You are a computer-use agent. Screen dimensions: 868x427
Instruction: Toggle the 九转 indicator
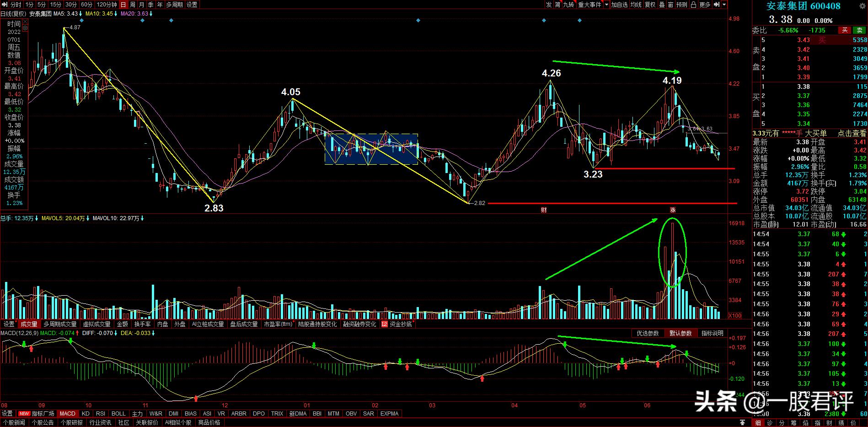(568, 5)
